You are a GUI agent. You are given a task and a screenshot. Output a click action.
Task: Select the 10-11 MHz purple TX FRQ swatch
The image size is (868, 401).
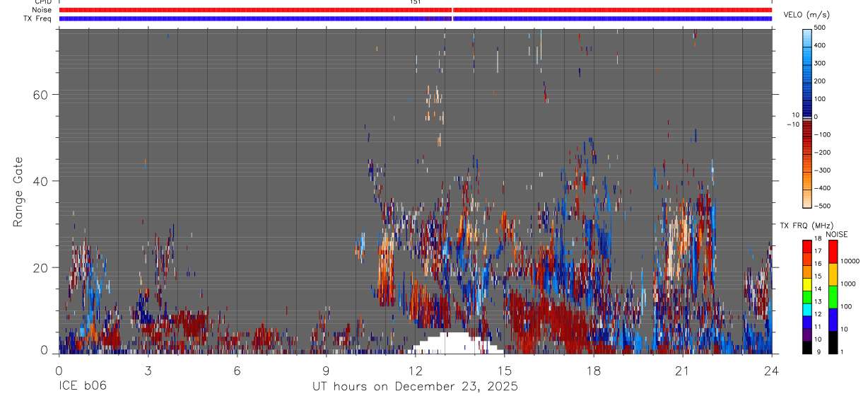click(807, 335)
